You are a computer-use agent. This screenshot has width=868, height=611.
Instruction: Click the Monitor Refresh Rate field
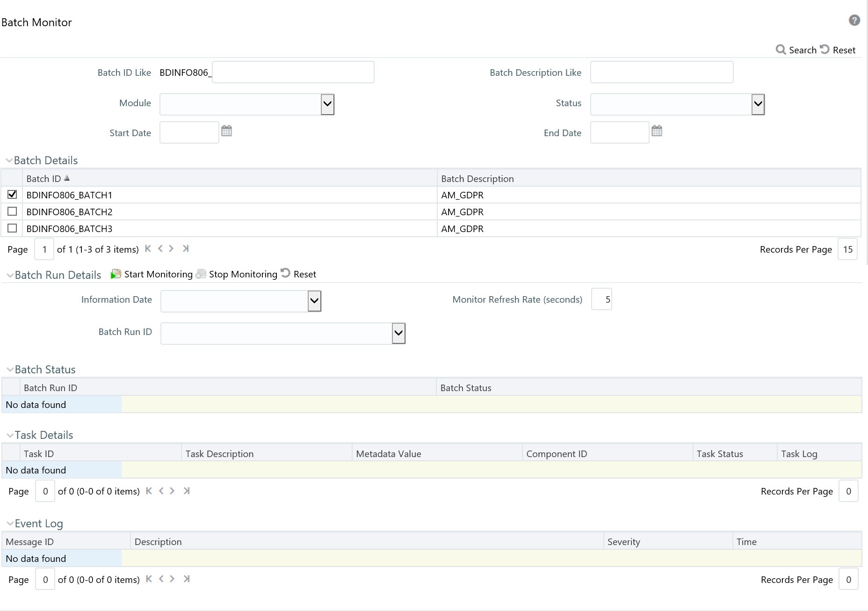tap(601, 299)
